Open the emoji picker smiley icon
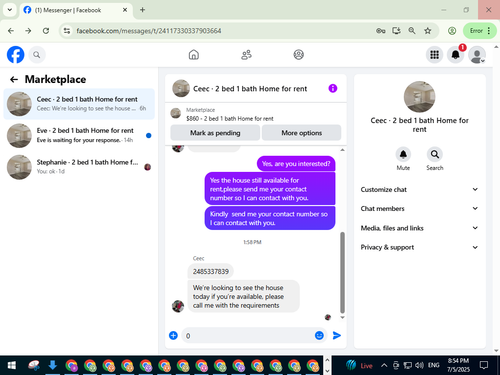Image resolution: width=500 pixels, height=375 pixels. [x=319, y=335]
